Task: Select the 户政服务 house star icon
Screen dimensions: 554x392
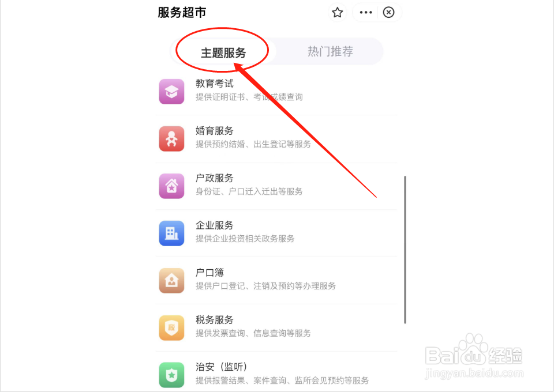Action: tap(171, 186)
